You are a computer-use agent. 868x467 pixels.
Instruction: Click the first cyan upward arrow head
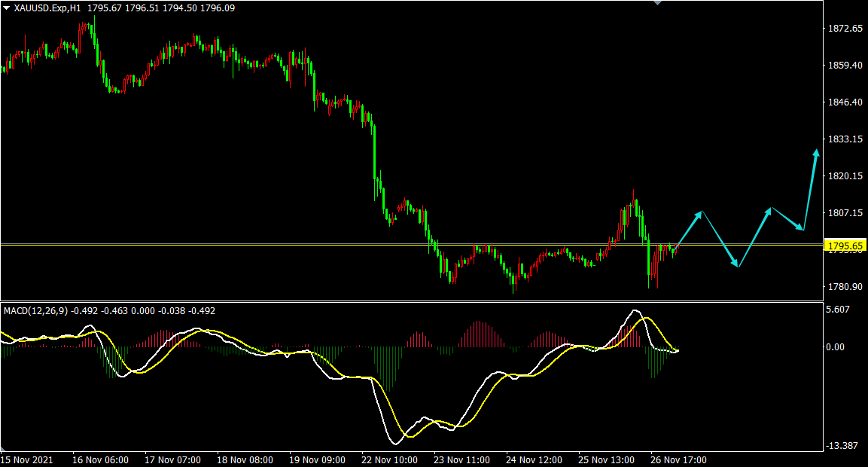pyautogui.click(x=701, y=213)
